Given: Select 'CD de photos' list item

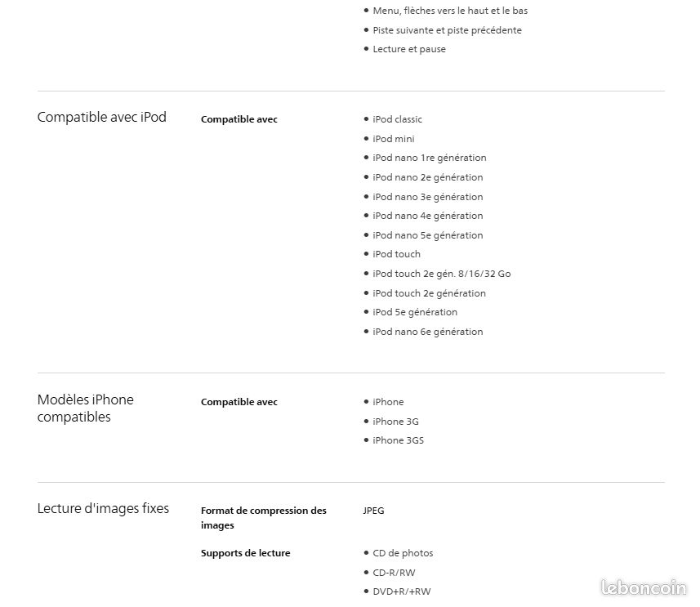Looking at the screenshot, I should coord(403,553).
